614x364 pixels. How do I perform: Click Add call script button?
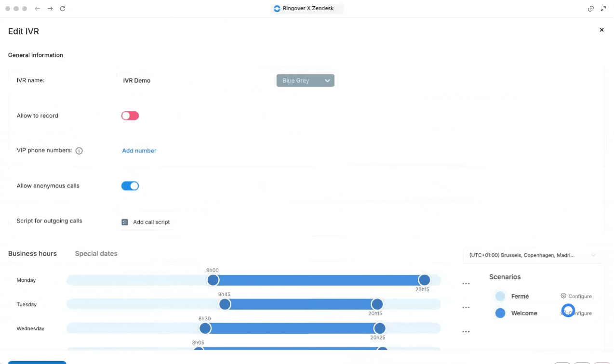[147, 222]
